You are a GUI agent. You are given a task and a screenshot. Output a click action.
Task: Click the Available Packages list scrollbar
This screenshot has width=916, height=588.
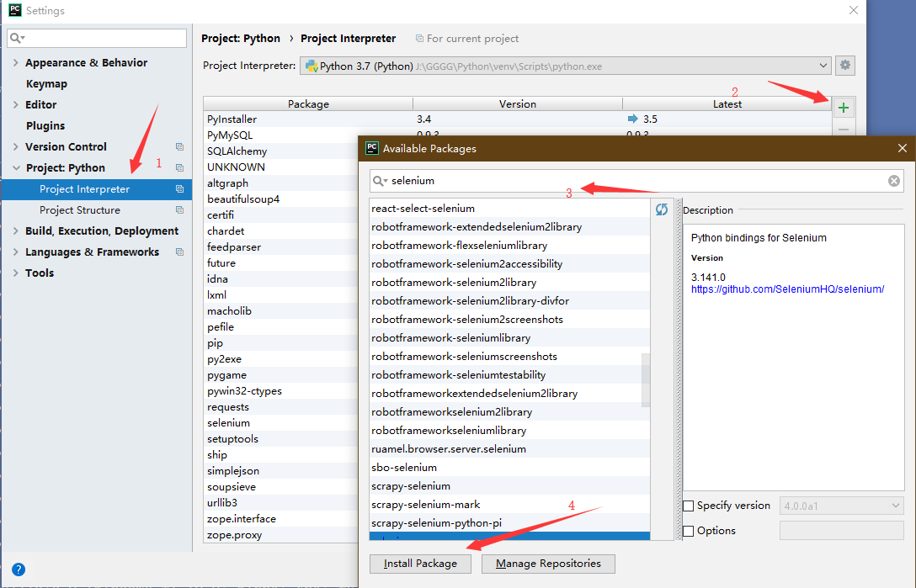(x=646, y=379)
